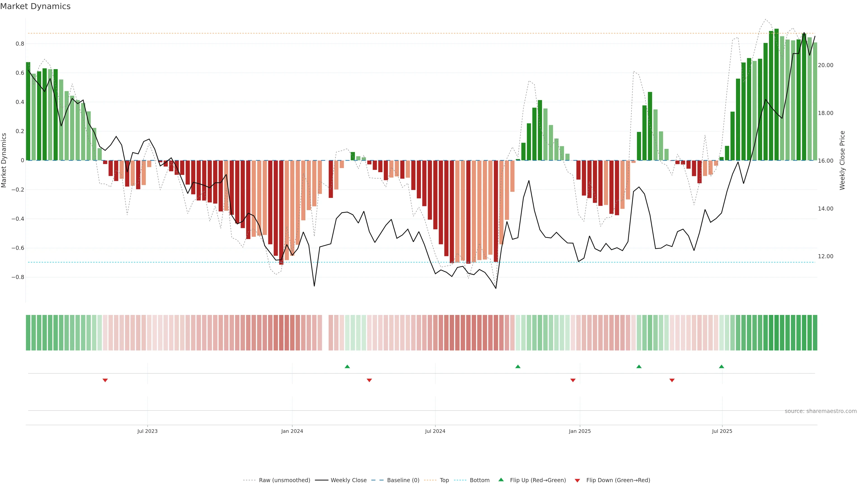Click the last green Flip Up marker near Jul 2025
This screenshot has width=868, height=488.
click(722, 366)
